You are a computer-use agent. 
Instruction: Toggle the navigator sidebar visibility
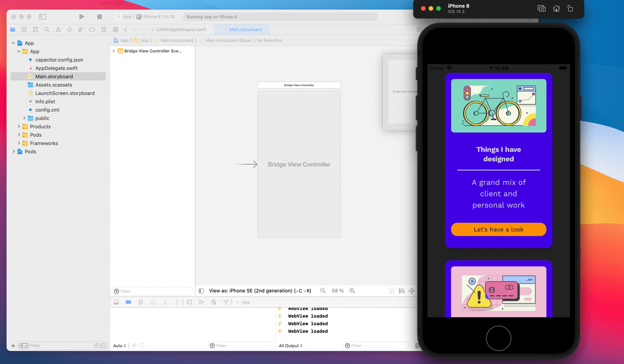pos(43,17)
